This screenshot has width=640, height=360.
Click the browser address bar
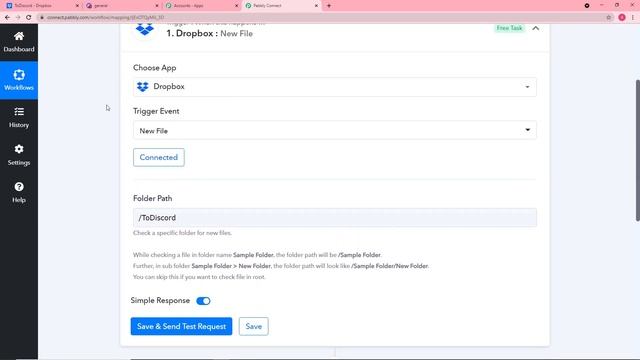pyautogui.click(x=318, y=17)
